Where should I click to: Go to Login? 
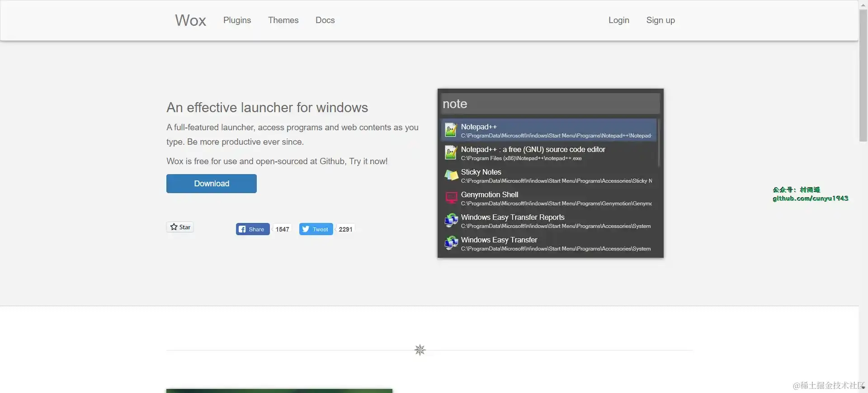[618, 20]
